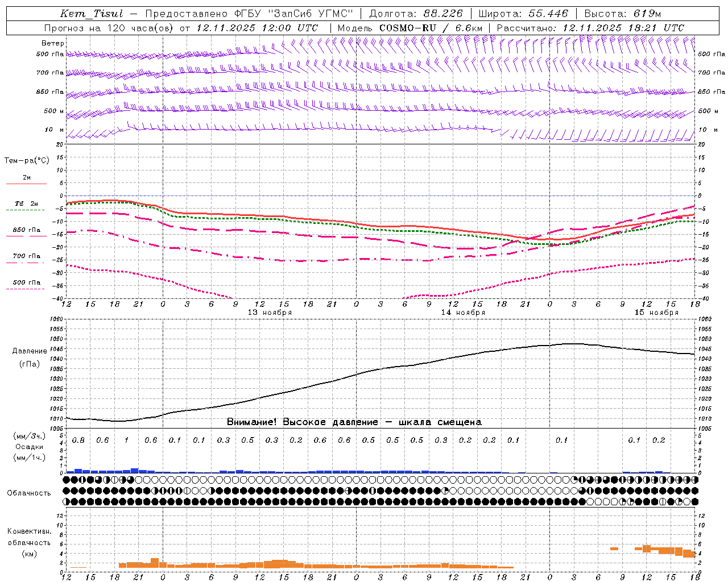Click the Конвективн. облачность label

(29, 543)
